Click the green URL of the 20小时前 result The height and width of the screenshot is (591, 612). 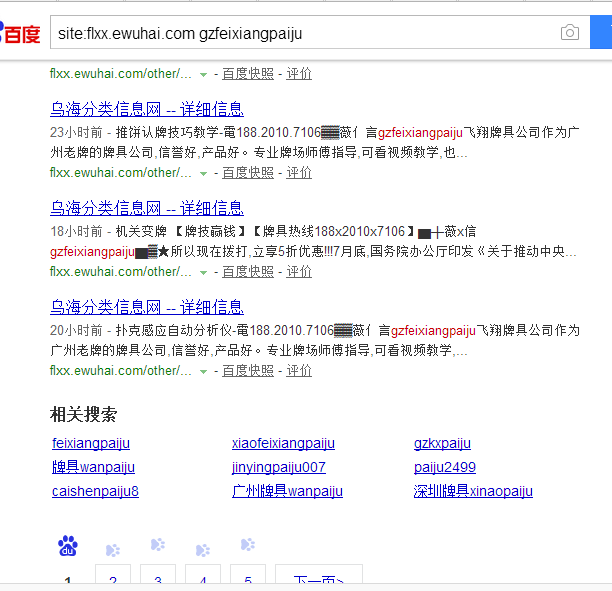[x=121, y=370]
